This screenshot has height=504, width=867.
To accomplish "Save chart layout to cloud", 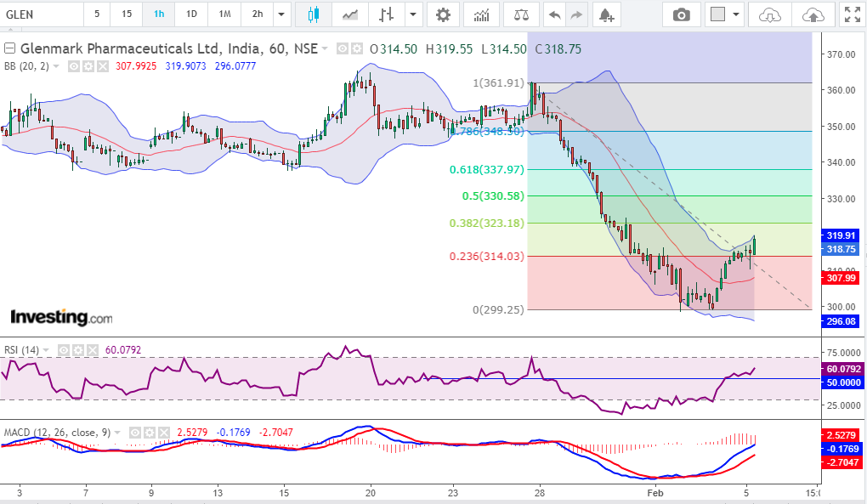I will pos(813,14).
